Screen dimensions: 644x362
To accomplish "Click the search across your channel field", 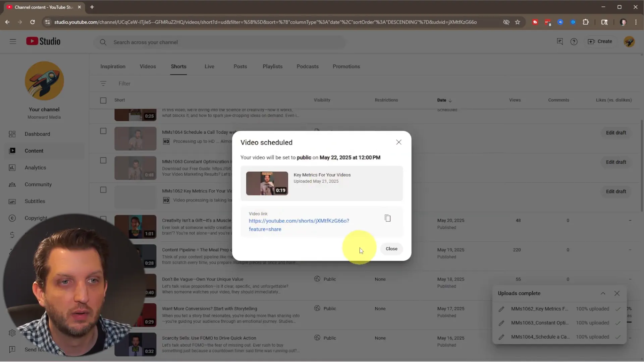I will (220, 42).
